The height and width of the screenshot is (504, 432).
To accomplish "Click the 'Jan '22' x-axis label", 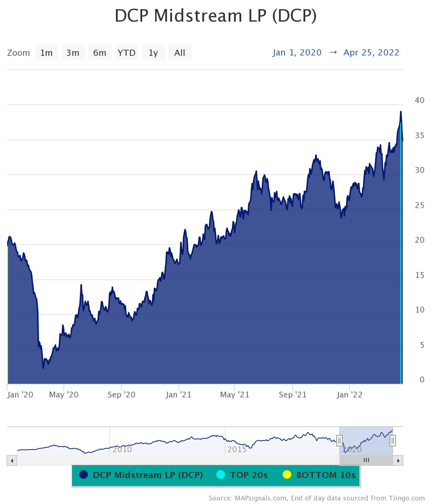I will point(350,395).
